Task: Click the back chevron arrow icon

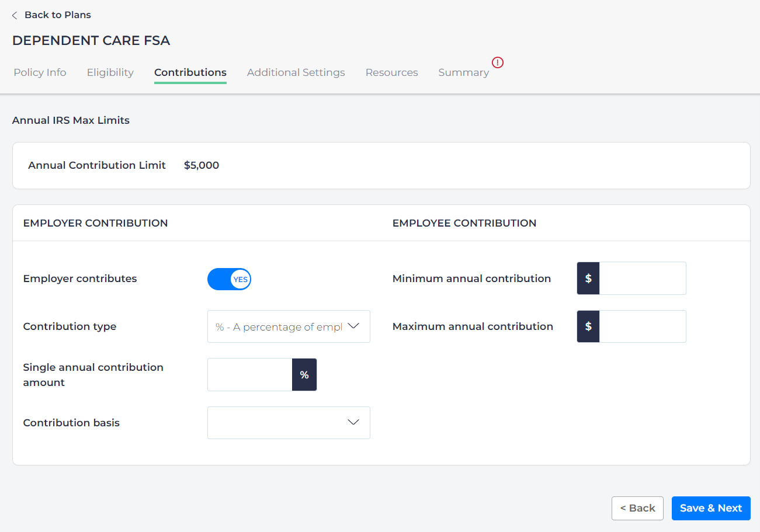Action: pyautogui.click(x=15, y=15)
